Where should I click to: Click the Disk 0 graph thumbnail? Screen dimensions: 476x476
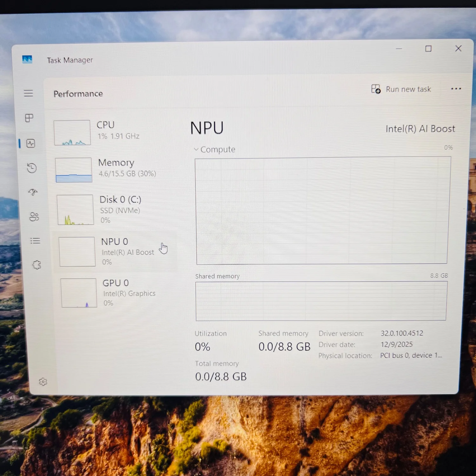76,210
